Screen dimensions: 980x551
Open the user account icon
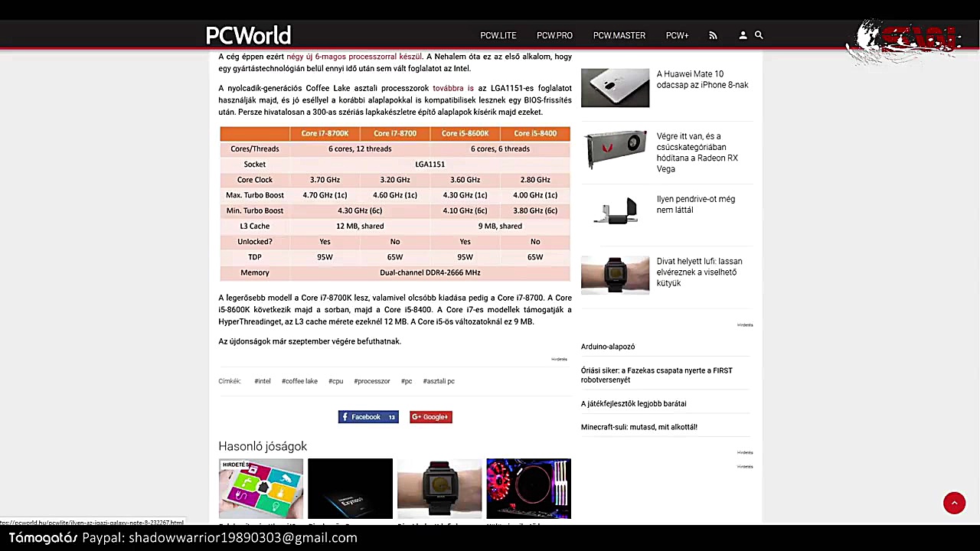click(743, 35)
